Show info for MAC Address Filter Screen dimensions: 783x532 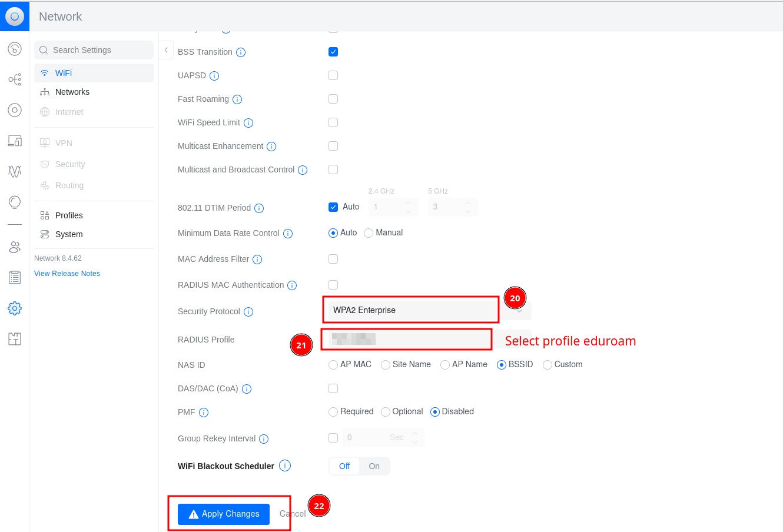tap(257, 260)
